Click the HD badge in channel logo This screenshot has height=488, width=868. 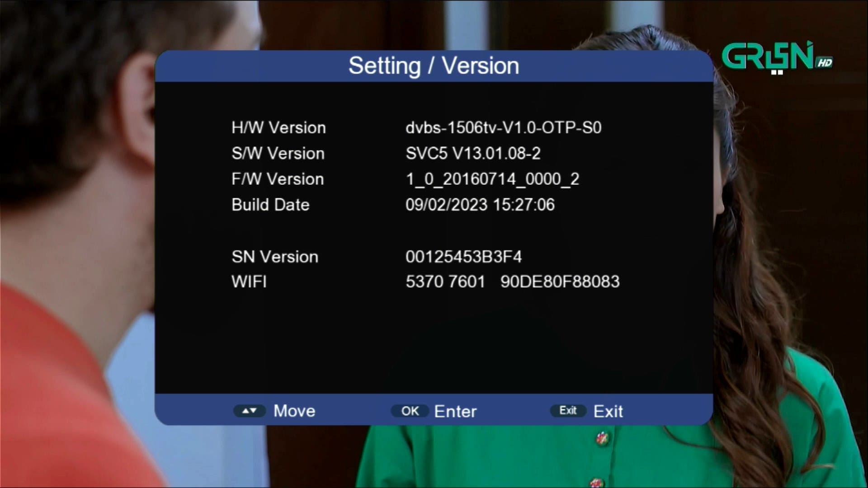click(825, 63)
